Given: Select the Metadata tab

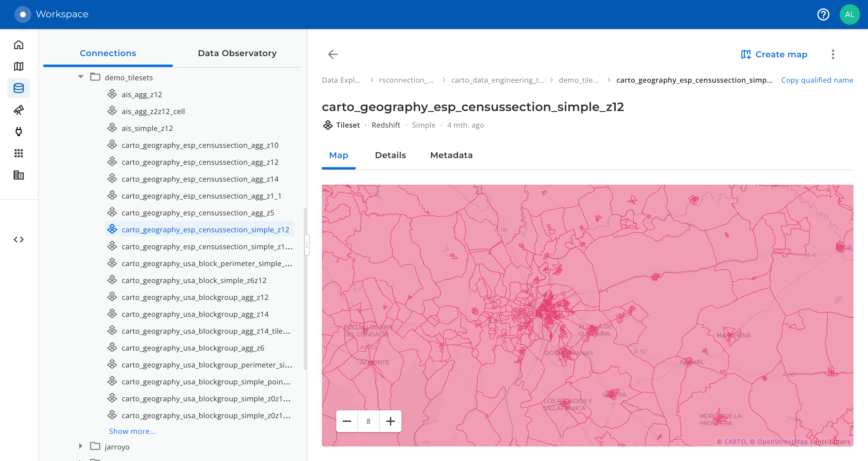Looking at the screenshot, I should coord(451,155).
